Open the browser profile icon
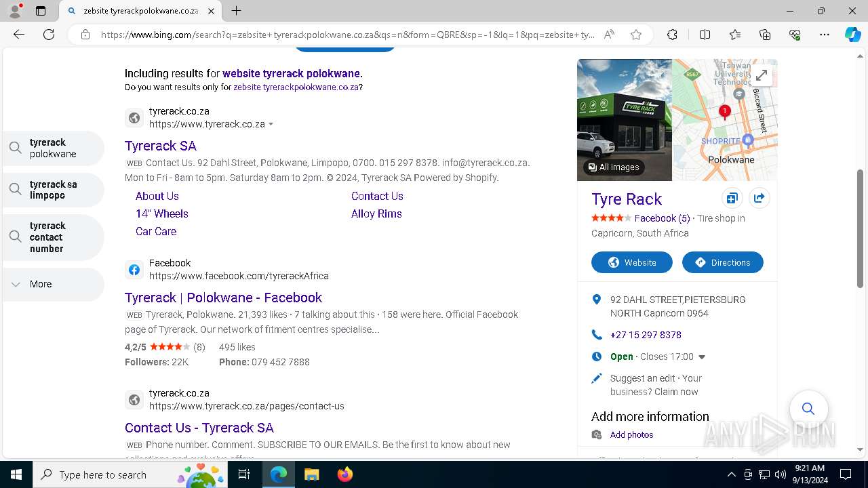 (x=15, y=11)
